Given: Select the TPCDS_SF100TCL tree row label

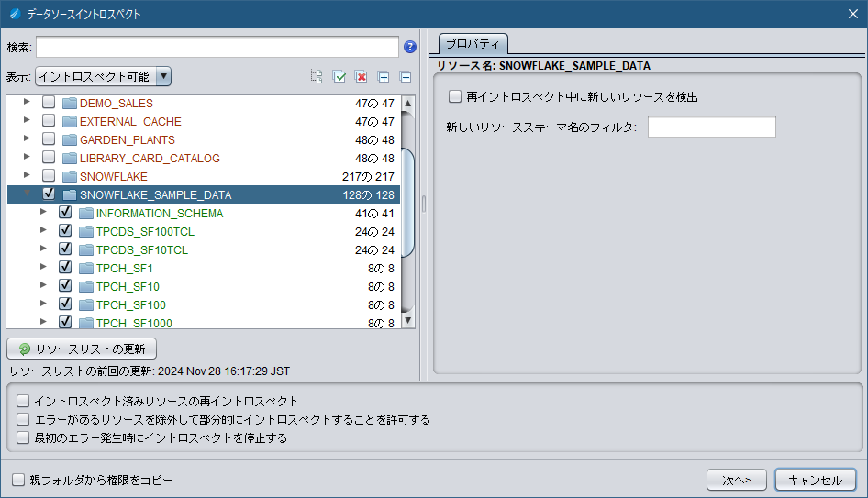Looking at the screenshot, I should pyautogui.click(x=145, y=232).
